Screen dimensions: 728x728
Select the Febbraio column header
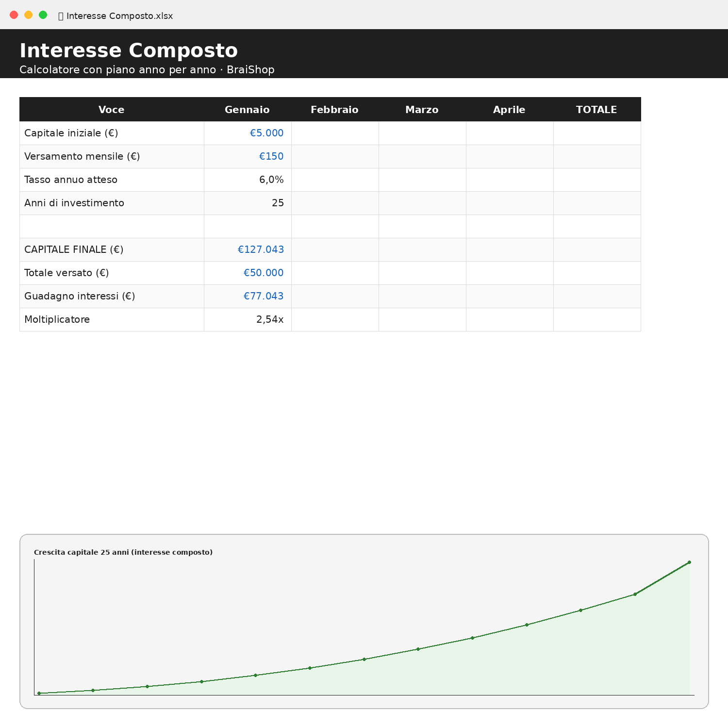[x=335, y=110]
